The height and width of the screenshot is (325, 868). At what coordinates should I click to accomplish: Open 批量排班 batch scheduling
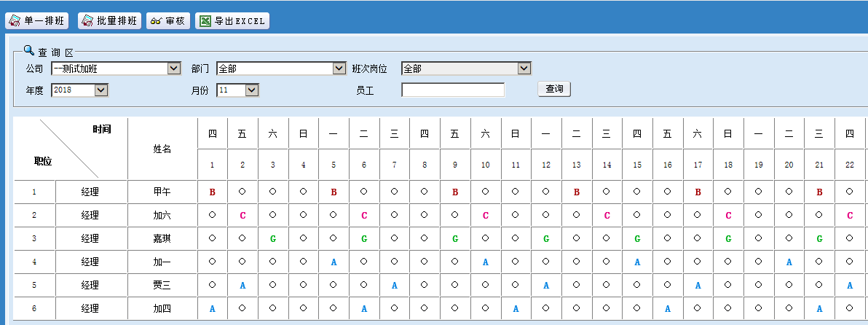[x=110, y=21]
